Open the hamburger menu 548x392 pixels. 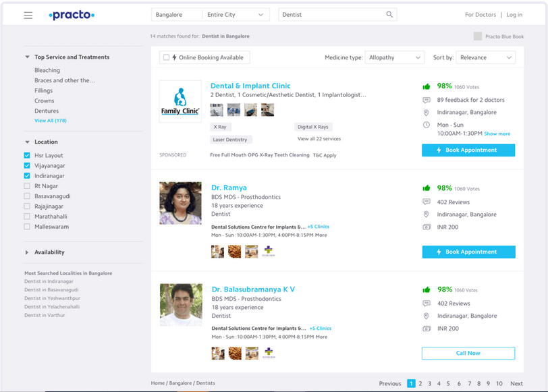coord(28,15)
